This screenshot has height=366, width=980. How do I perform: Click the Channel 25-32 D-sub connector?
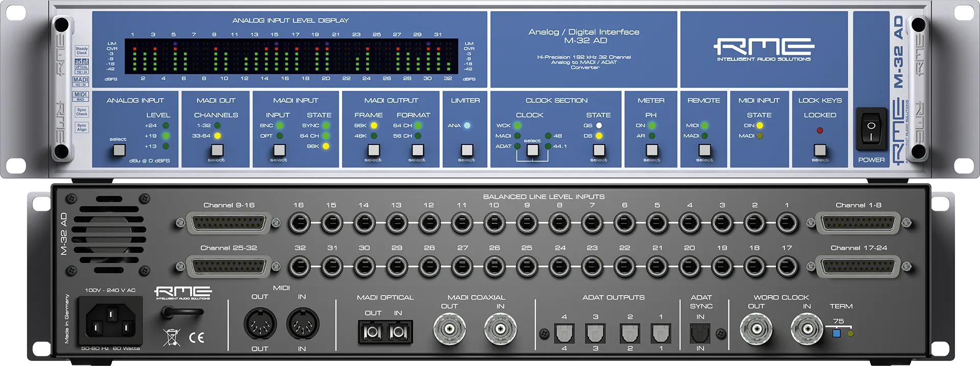228,266
